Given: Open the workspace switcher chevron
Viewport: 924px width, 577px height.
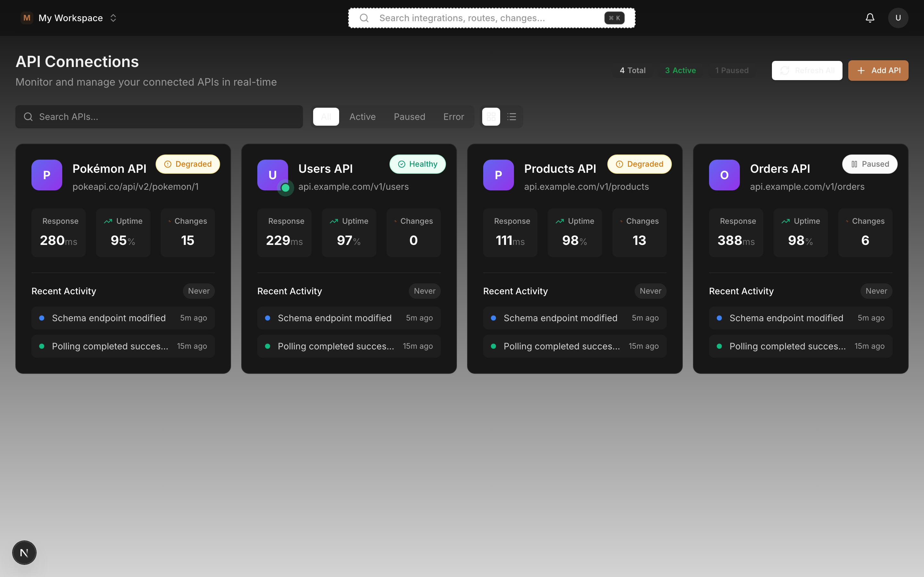Looking at the screenshot, I should [x=113, y=18].
